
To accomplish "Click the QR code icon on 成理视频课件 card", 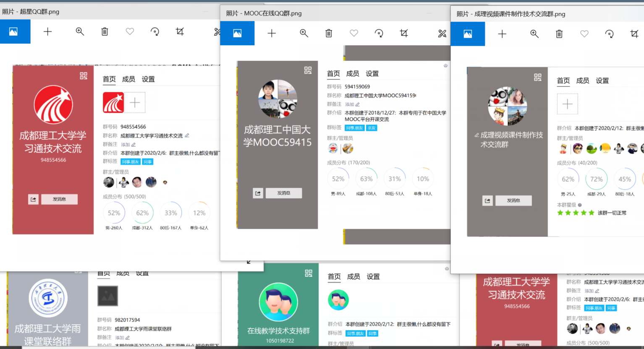I will point(538,77).
